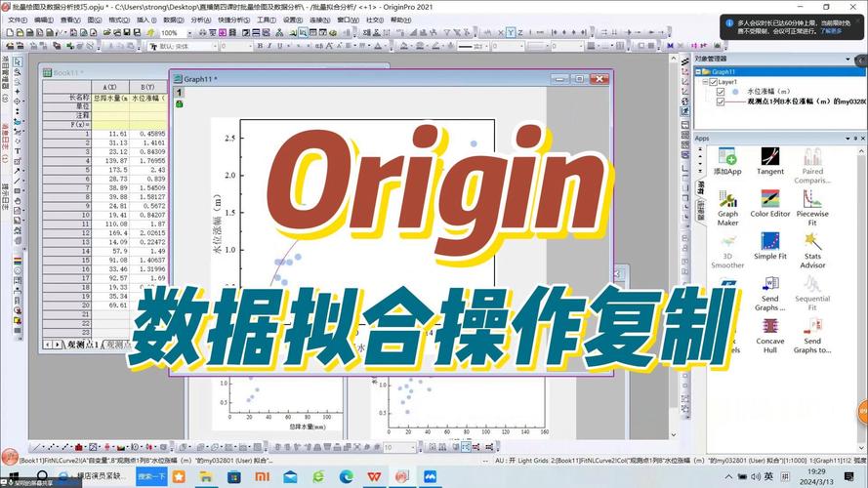868x488 pixels.
Task: Launch the Send Graphs app with Word icon
Action: point(770,293)
